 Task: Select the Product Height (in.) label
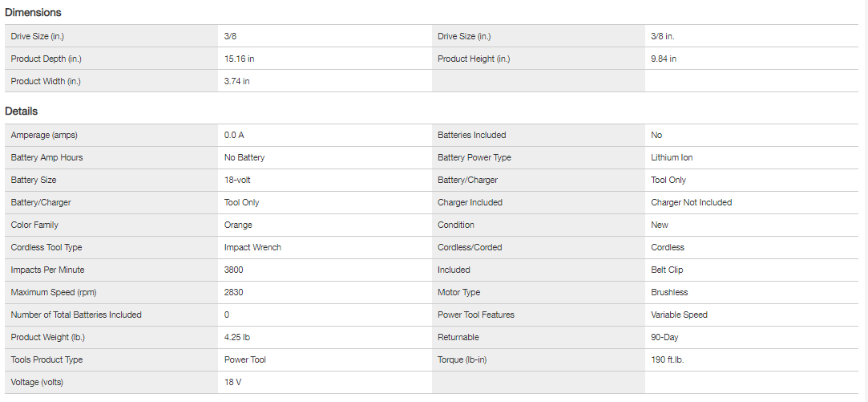[x=474, y=59]
